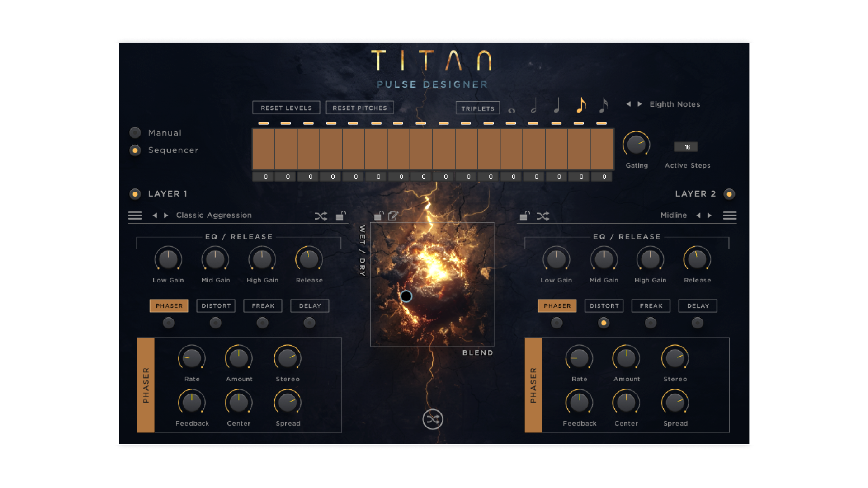Click the randomize icon below the Blend pad
The image size is (868, 488).
point(432,419)
